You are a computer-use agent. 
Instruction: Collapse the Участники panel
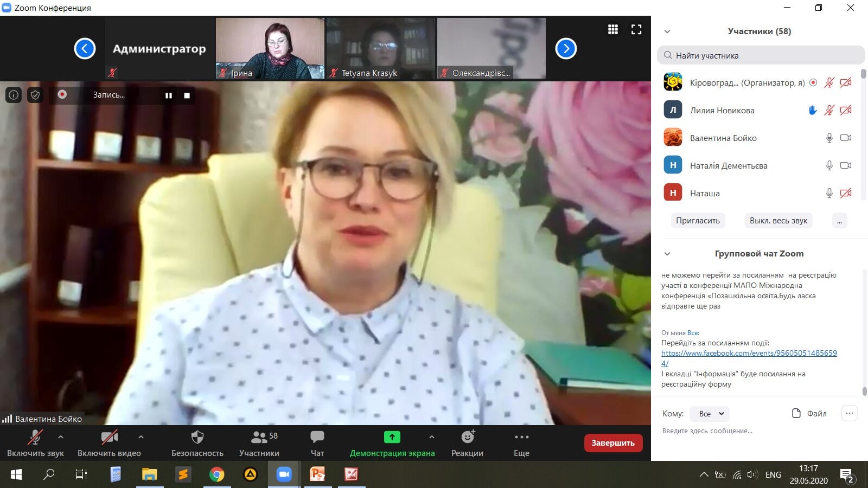point(667,31)
